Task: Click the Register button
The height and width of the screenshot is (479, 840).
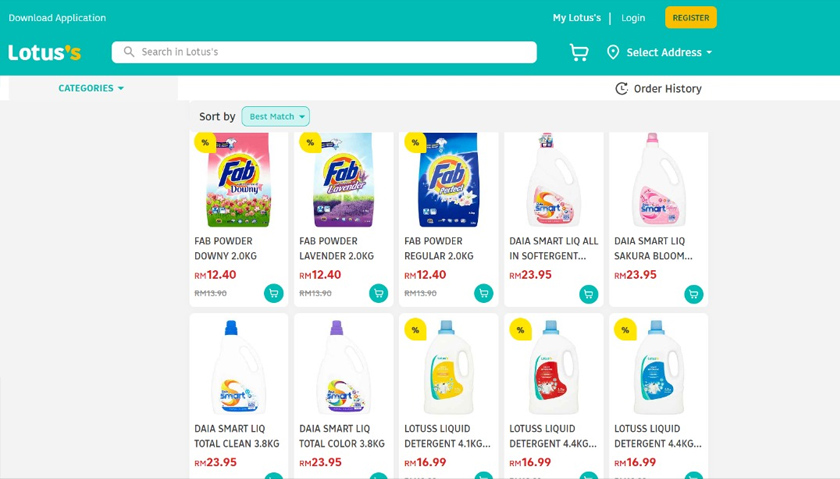Action: (x=690, y=18)
